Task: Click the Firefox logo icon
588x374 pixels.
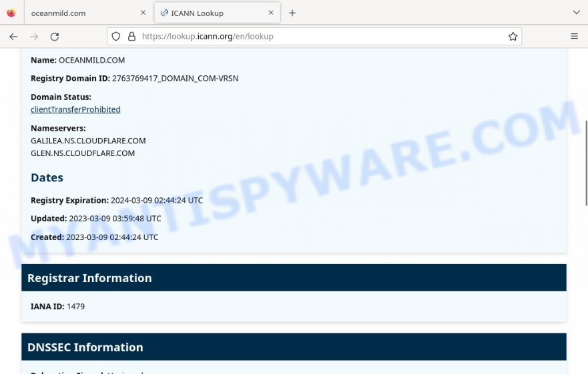Action: (x=11, y=13)
